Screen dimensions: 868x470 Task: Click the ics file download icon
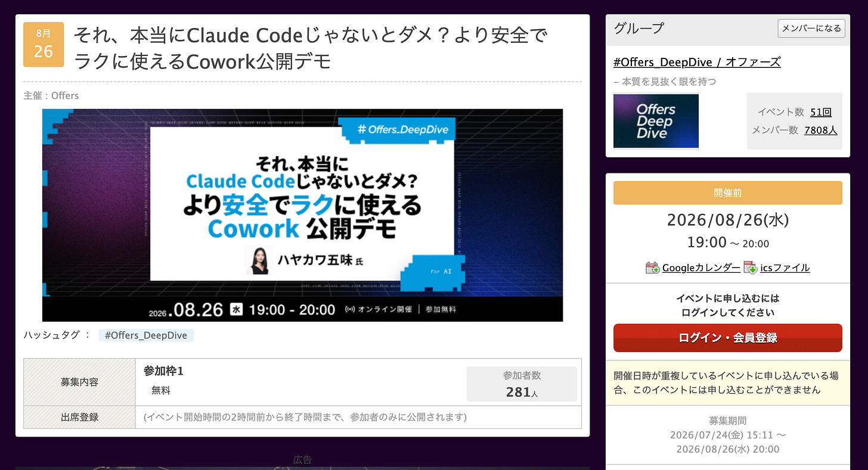tap(750, 268)
